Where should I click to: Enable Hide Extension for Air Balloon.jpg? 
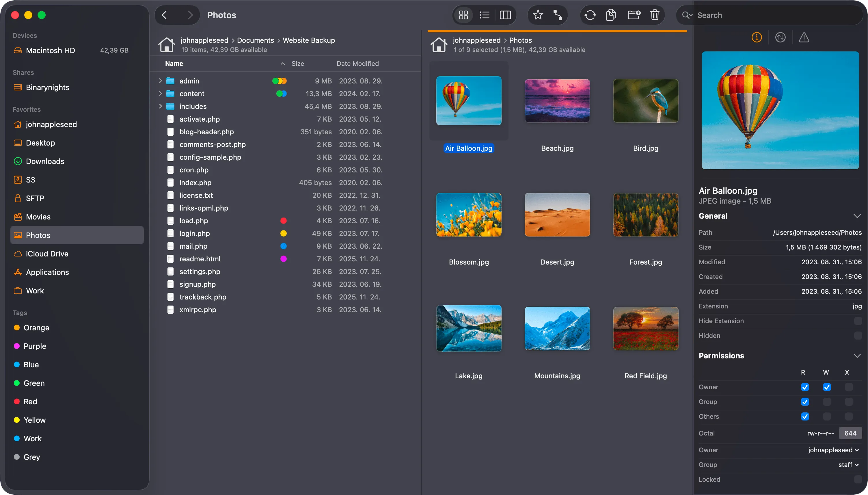[x=858, y=321]
